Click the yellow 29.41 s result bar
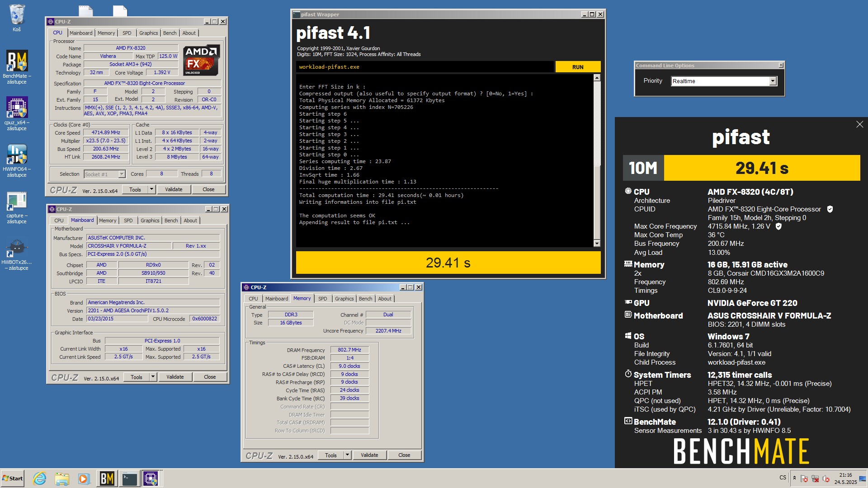This screenshot has width=868, height=488. [448, 263]
